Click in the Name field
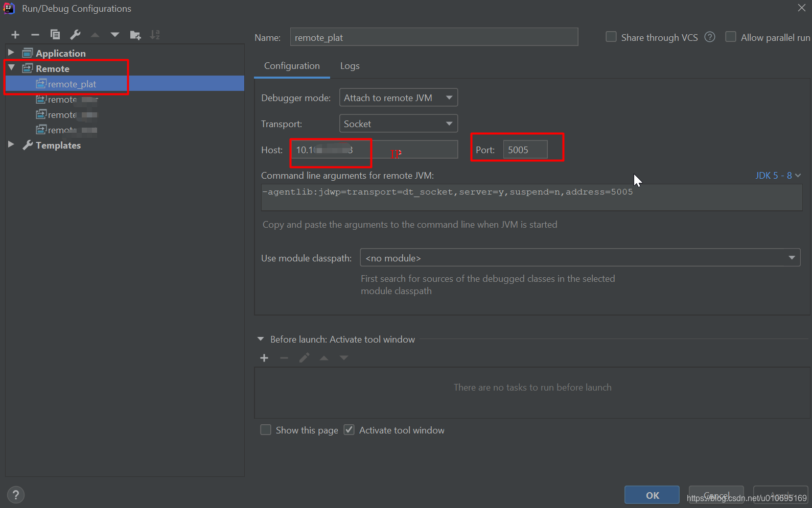812x508 pixels. coord(434,37)
